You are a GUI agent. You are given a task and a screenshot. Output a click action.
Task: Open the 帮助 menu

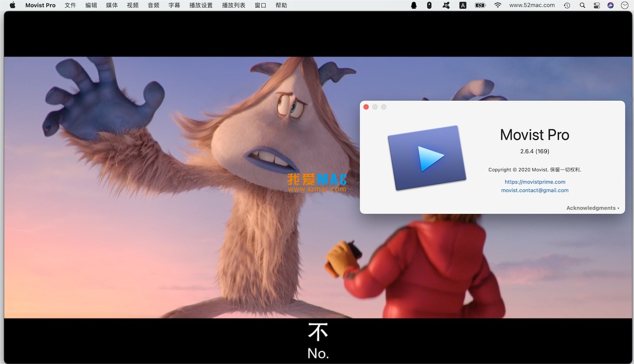[281, 5]
